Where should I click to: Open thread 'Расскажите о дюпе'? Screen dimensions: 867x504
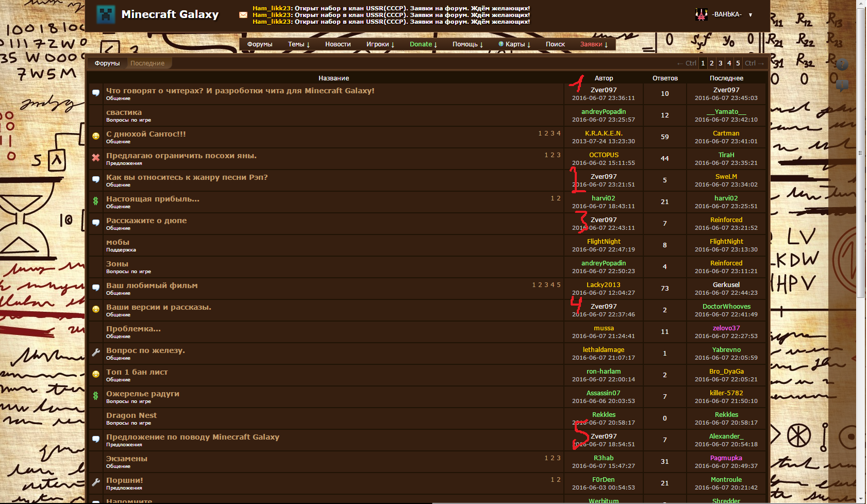point(146,221)
